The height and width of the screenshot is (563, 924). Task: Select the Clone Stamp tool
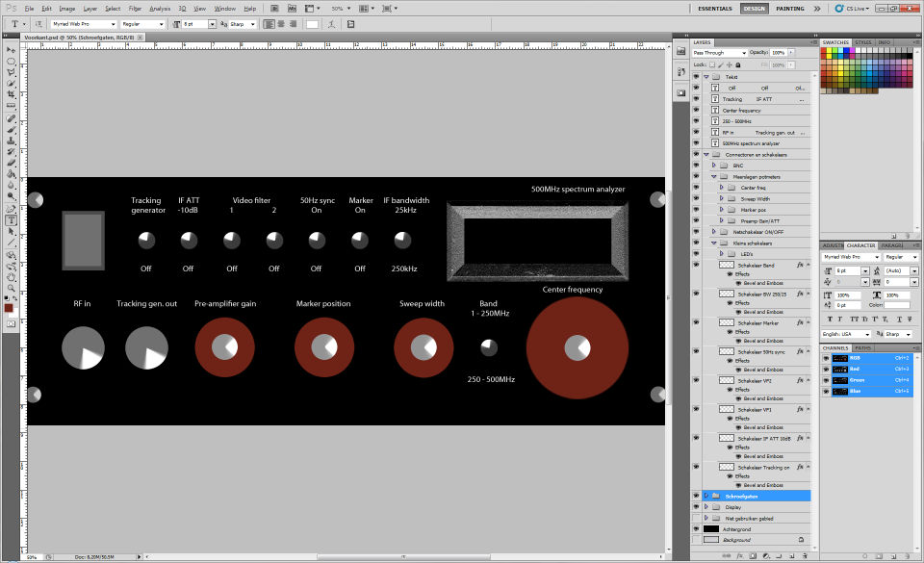click(11, 141)
